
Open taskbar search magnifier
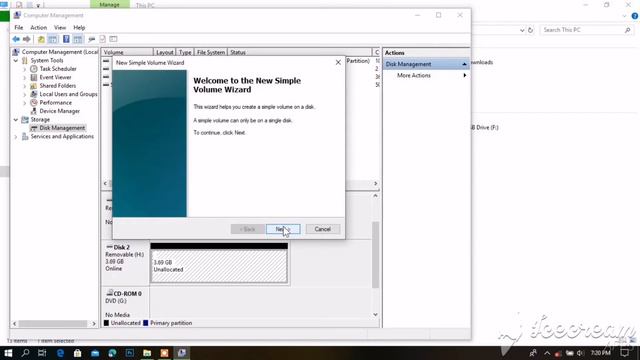pyautogui.click(x=25, y=353)
